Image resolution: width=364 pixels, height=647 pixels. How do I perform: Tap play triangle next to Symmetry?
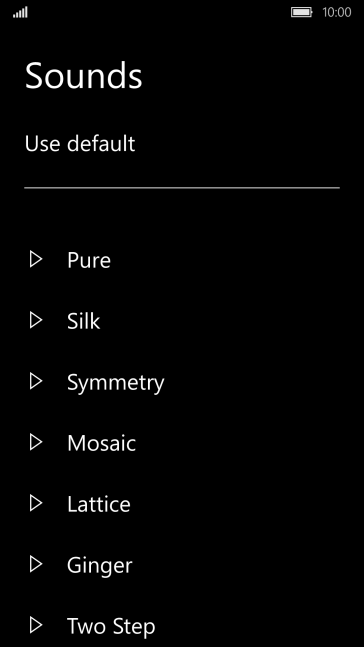[36, 382]
